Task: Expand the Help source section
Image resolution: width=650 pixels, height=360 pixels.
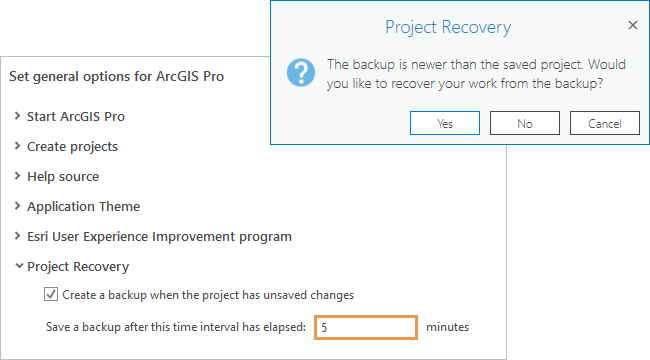Action: tap(17, 175)
